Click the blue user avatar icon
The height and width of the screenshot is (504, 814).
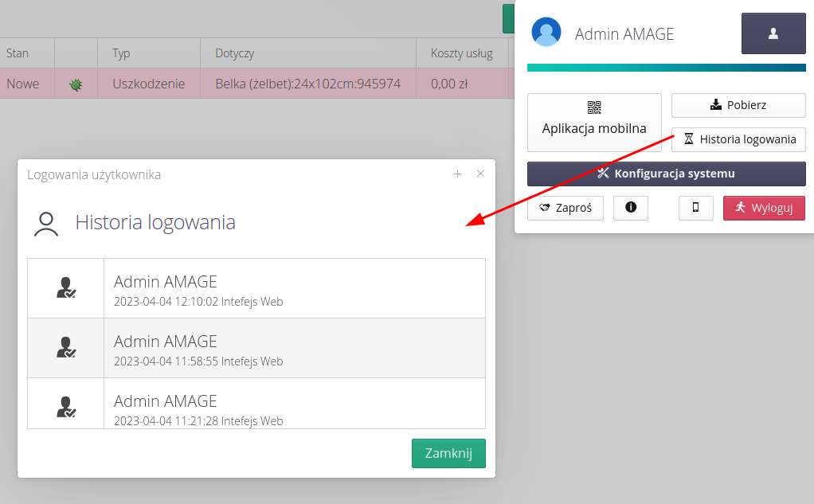pos(546,33)
